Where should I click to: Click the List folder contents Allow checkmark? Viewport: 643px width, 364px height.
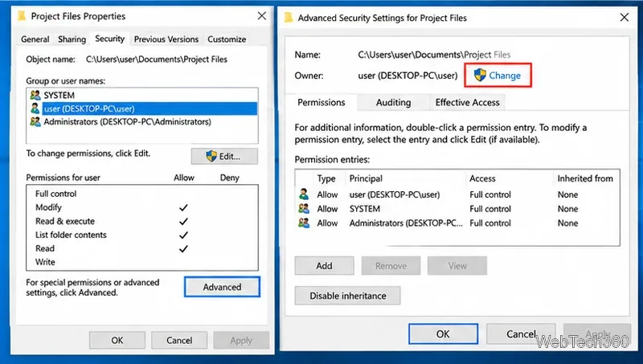coord(183,235)
